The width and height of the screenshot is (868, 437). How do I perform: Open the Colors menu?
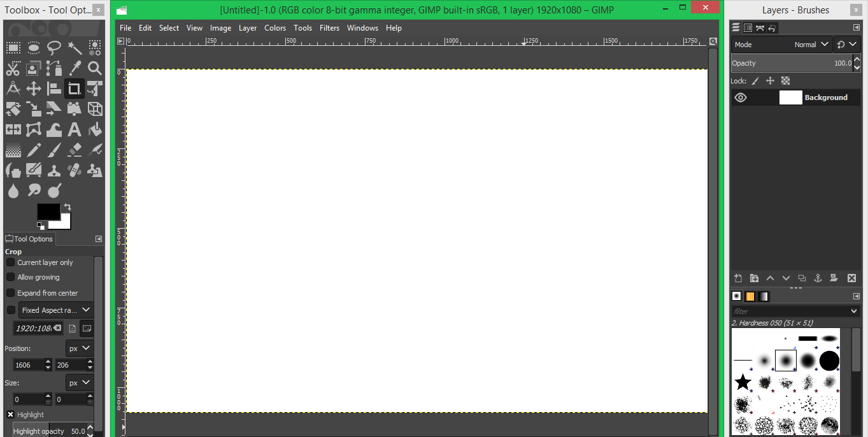(275, 28)
